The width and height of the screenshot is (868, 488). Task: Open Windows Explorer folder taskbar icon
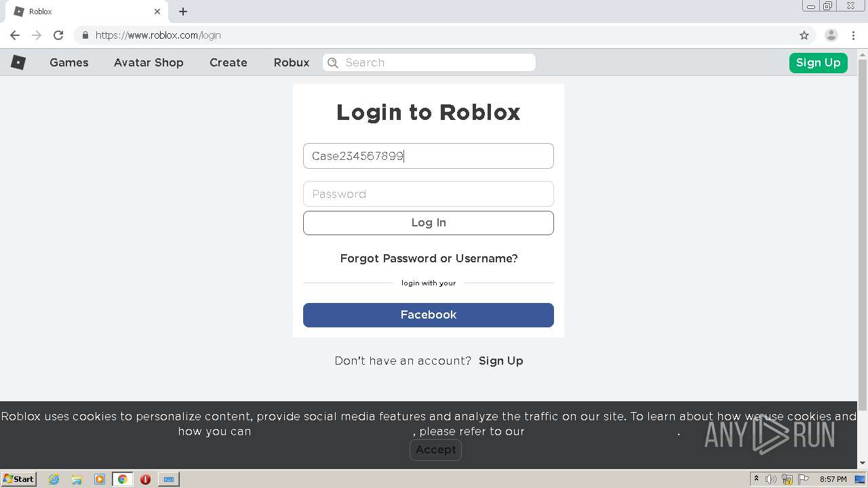(x=77, y=479)
